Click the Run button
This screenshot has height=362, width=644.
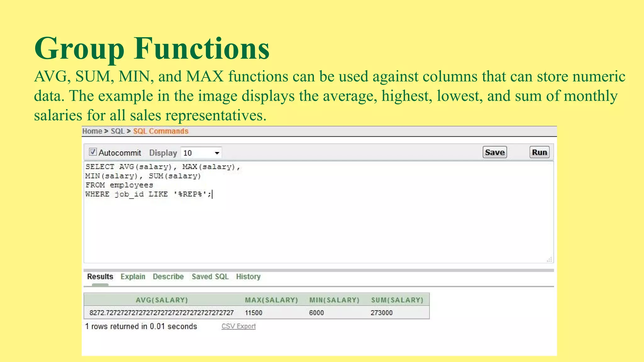point(539,152)
